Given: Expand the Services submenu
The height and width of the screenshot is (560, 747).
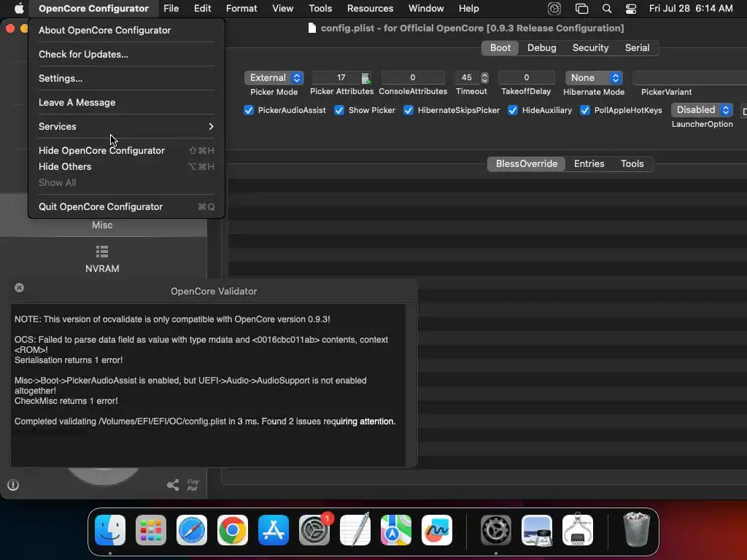Looking at the screenshot, I should (126, 126).
